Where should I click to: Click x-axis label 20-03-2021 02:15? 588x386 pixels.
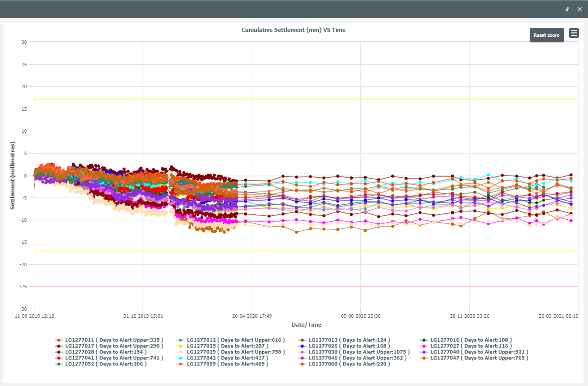(559, 316)
